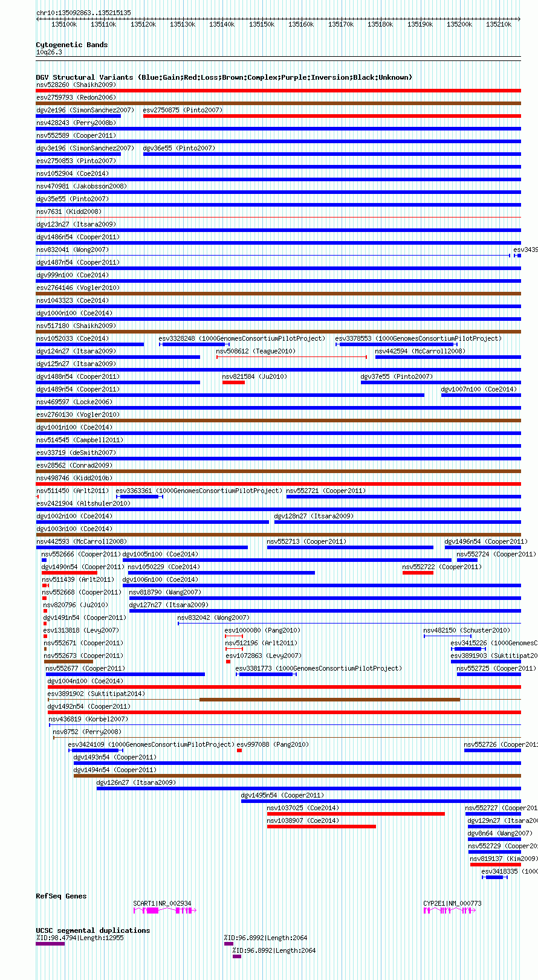Click esv3891902 (Suktitipat2014) variant label
Viewport: 538px width, 980px height.
pyautogui.click(x=97, y=694)
